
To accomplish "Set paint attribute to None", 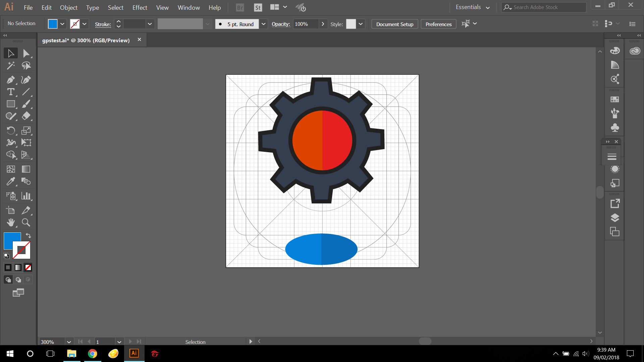I will 28,267.
